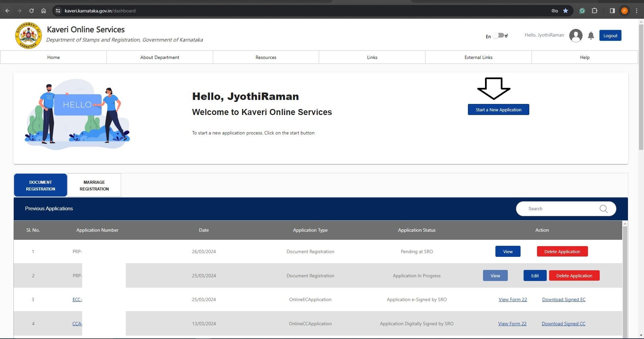Viewport: 644px width, 339px height.
Task: Click the browser reload icon
Action: tap(32, 11)
